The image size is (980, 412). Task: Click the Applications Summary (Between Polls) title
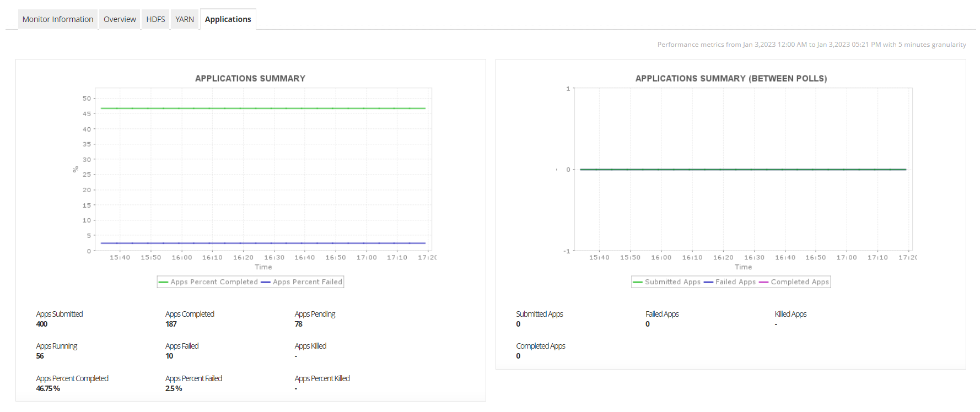tap(731, 79)
